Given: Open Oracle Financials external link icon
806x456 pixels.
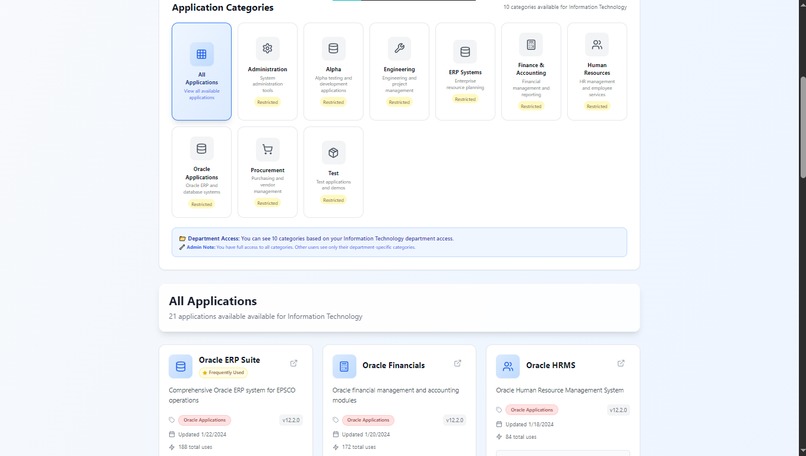Looking at the screenshot, I should pyautogui.click(x=457, y=363).
